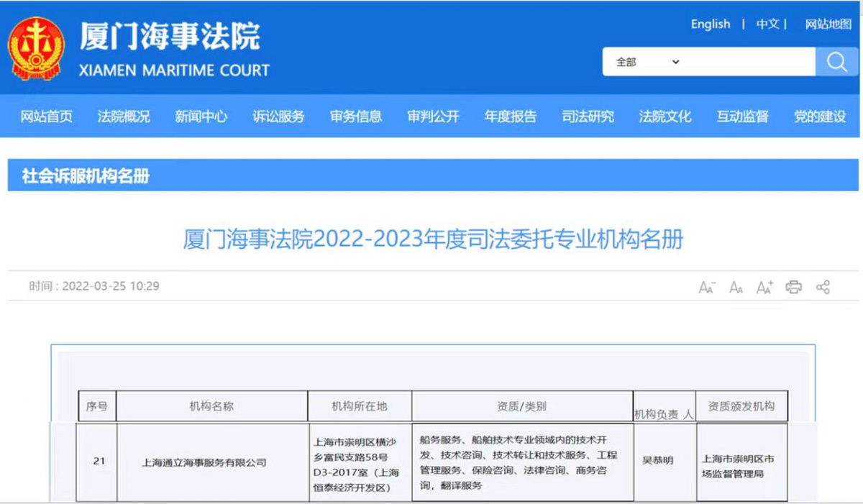Switch site language to English
This screenshot has width=863, height=504.
710,24
